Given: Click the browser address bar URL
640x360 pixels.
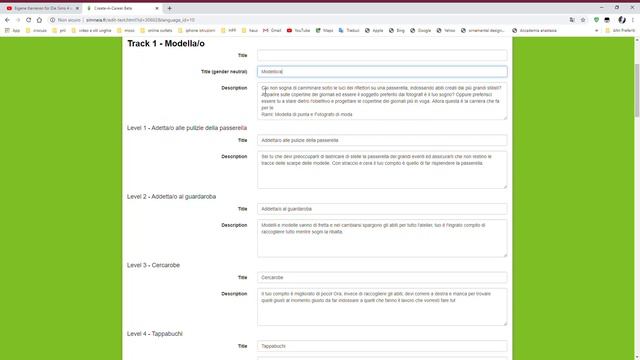Looking at the screenshot, I should tap(140, 20).
